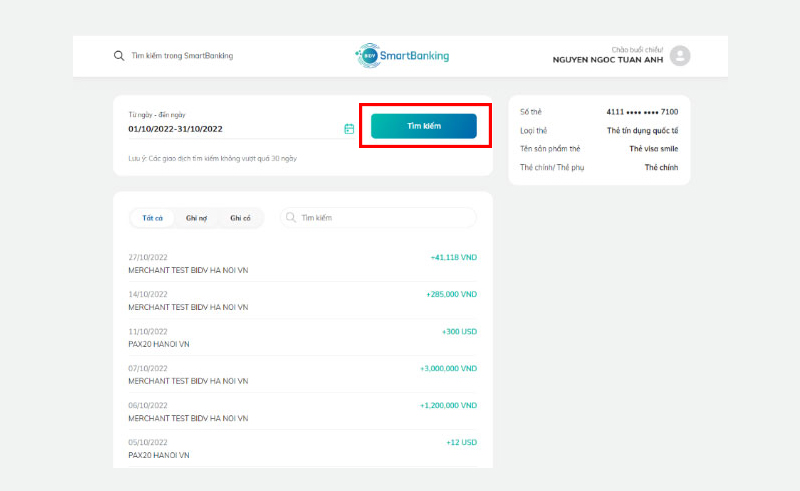Click the magnifier icon in the header
Screen dimensions: 800x491
(119, 56)
